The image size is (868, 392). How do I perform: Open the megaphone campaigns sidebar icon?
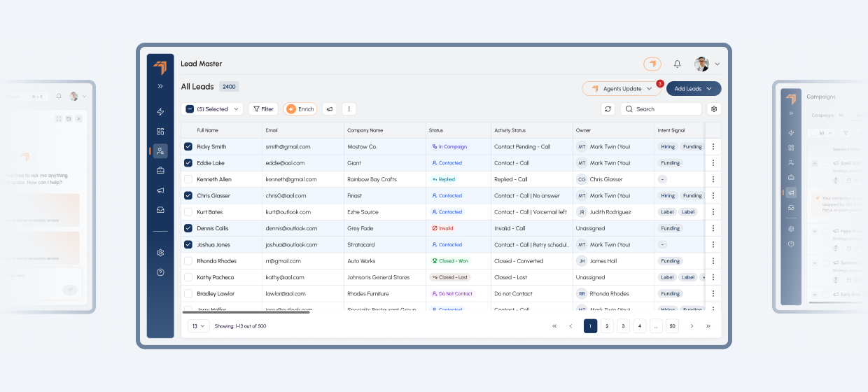pos(160,190)
